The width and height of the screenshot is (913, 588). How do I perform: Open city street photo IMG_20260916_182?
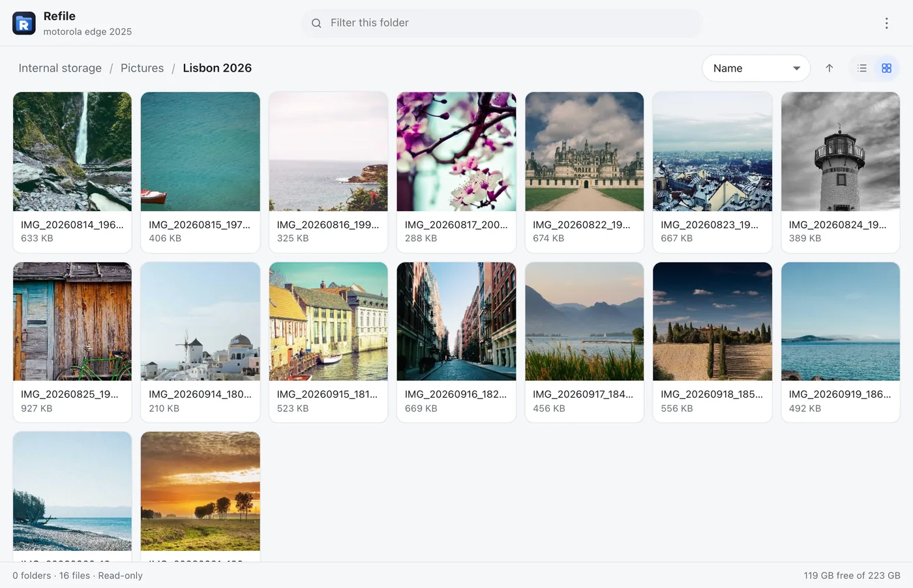[x=456, y=342]
